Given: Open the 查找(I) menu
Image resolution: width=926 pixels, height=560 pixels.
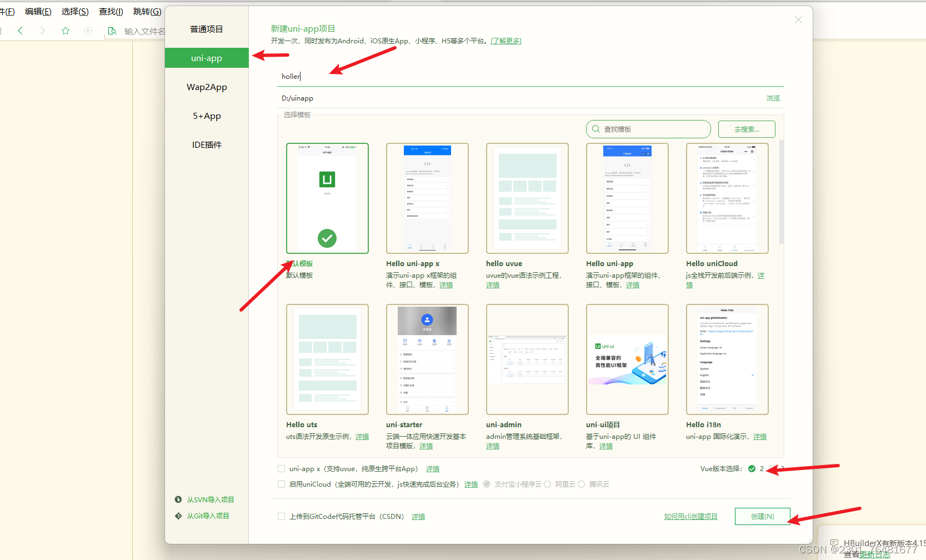Looking at the screenshot, I should [111, 11].
